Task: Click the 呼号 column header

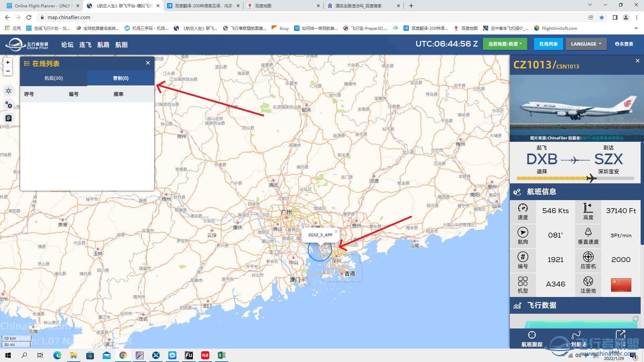Action: [29, 94]
